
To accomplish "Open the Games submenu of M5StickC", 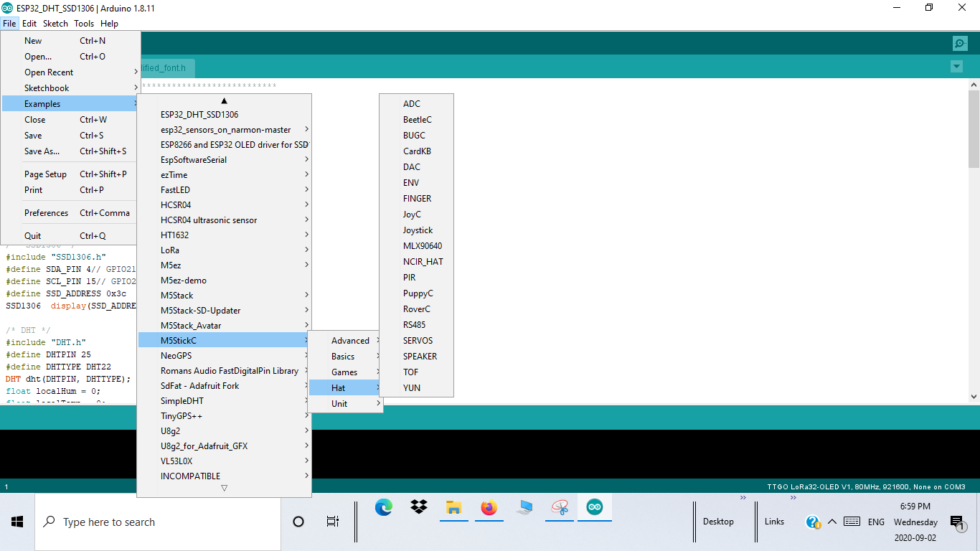I will (345, 372).
